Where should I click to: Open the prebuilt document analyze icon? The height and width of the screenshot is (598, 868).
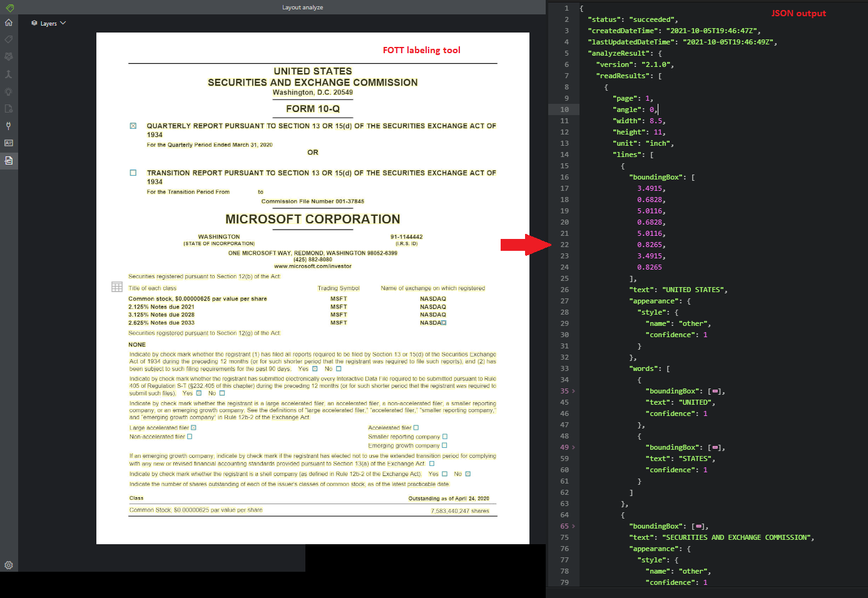coord(9,108)
